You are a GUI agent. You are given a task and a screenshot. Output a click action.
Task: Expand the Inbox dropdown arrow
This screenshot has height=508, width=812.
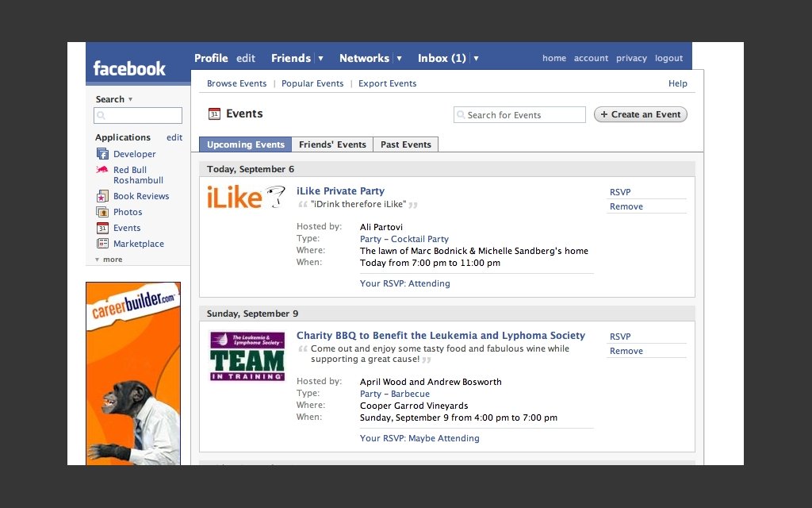click(476, 58)
